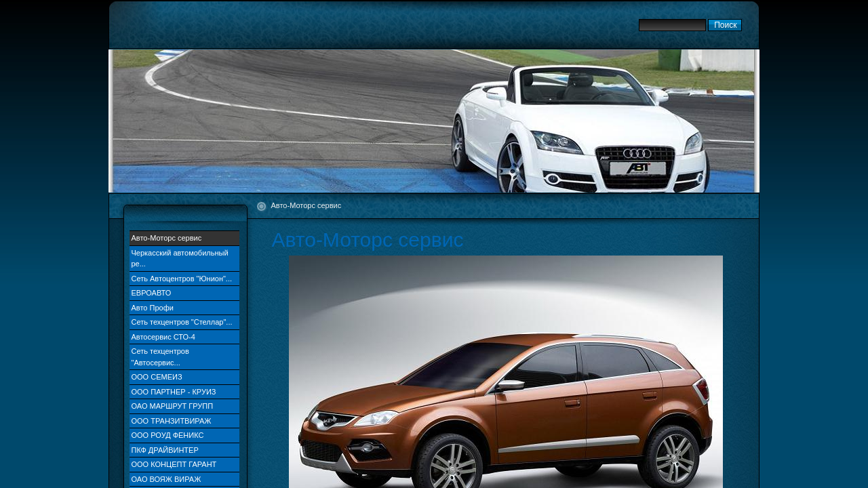Click the Поиск search button
This screenshot has width=868, height=488.
pyautogui.click(x=725, y=25)
